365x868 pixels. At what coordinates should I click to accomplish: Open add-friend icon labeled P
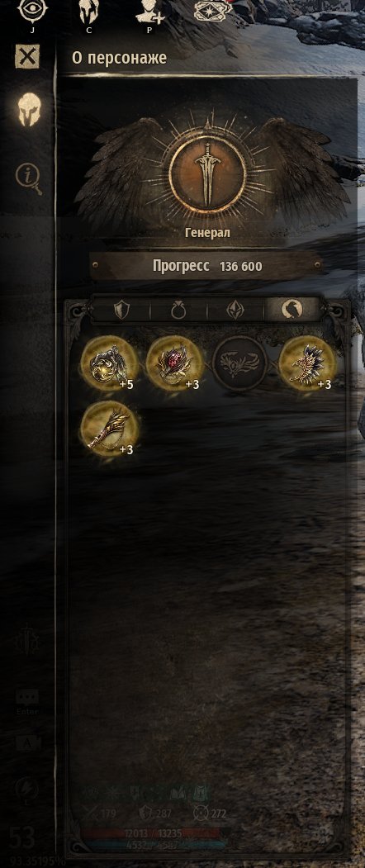[x=149, y=12]
